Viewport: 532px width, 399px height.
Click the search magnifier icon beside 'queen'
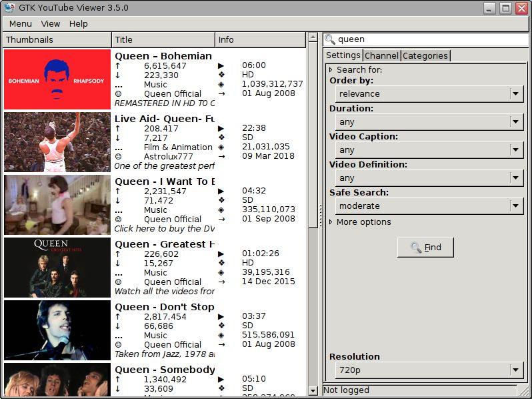[329, 39]
